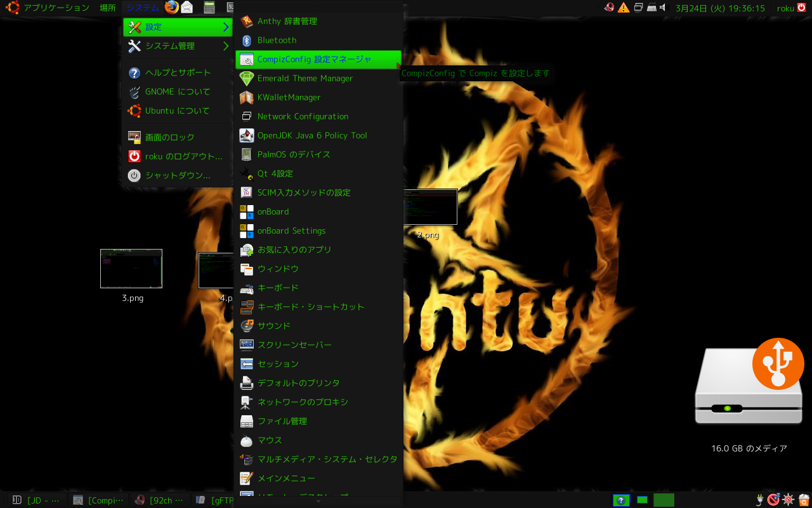812x508 pixels.
Task: Open ファイル管理 settings
Action: click(318, 422)
